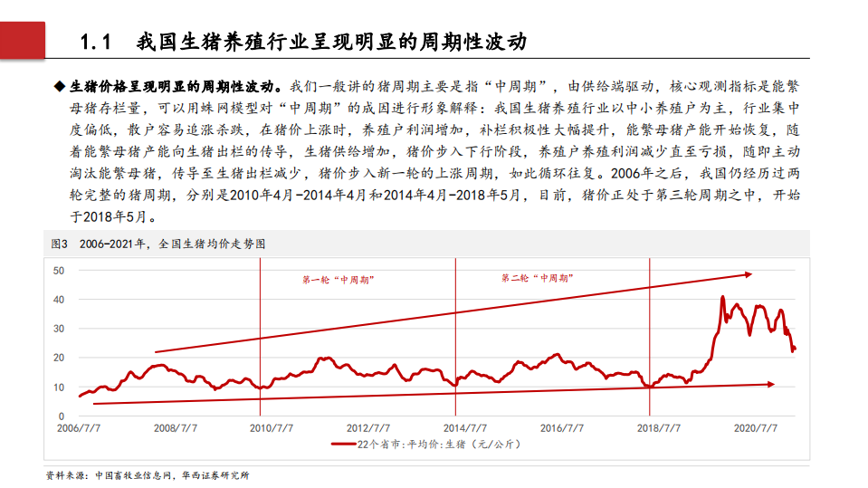The image size is (868, 488).
Task: Click x-axis date 2008/7/7
Action: click(176, 428)
